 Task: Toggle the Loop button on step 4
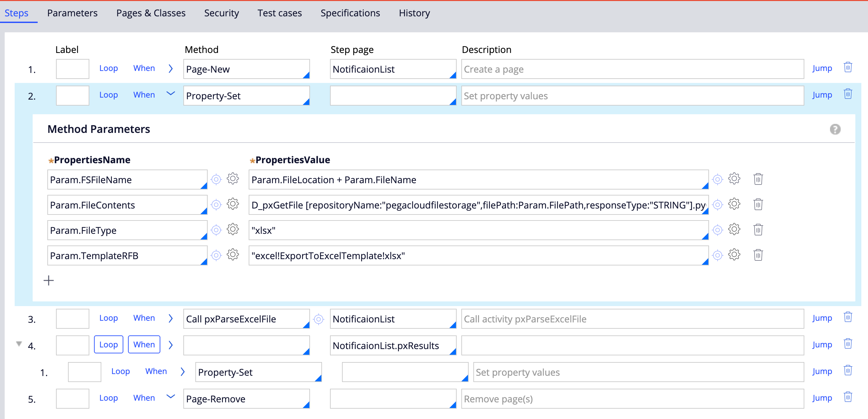click(x=108, y=345)
